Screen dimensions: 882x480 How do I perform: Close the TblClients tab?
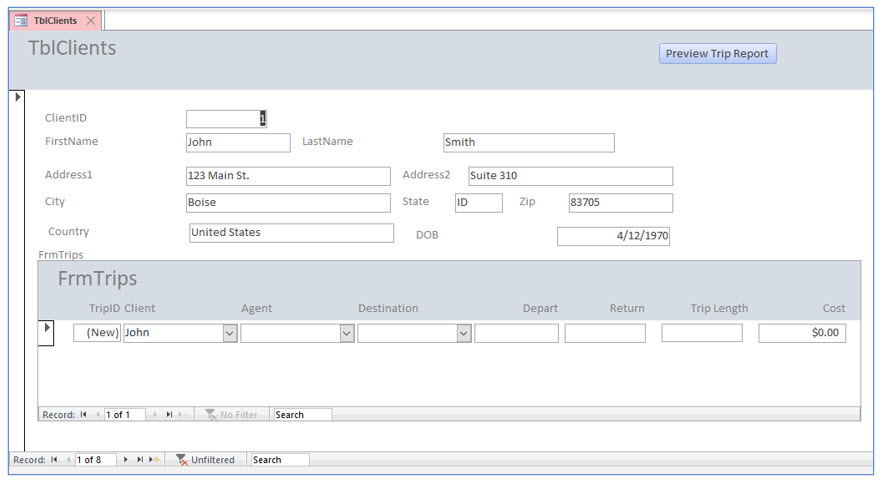(91, 21)
